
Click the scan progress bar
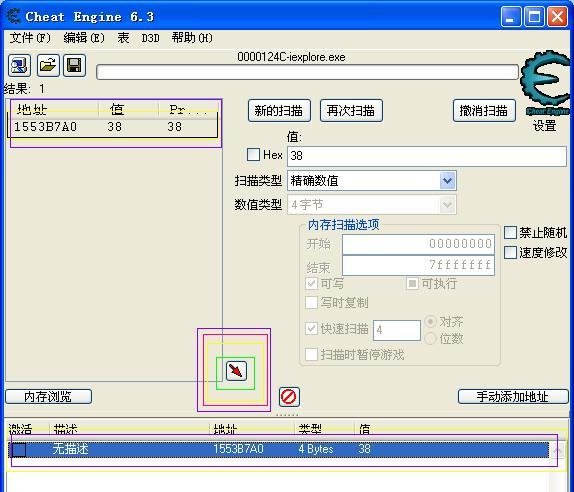[308, 72]
